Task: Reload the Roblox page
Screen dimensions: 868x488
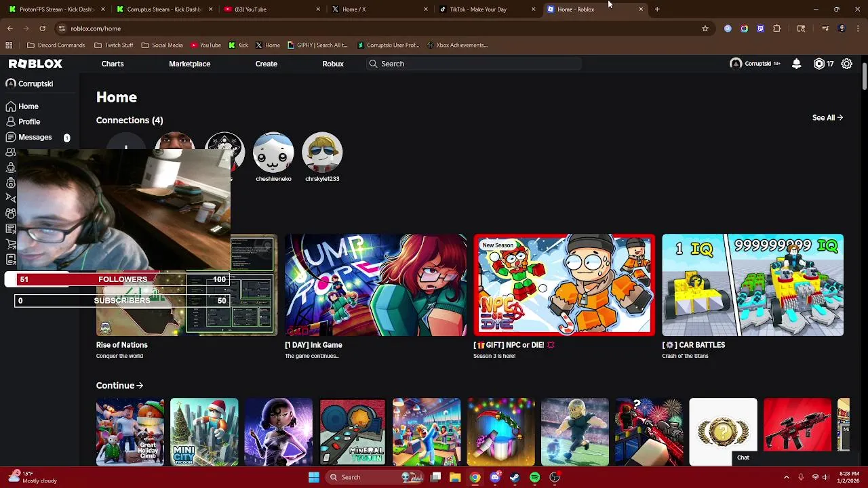Action: [x=42, y=28]
